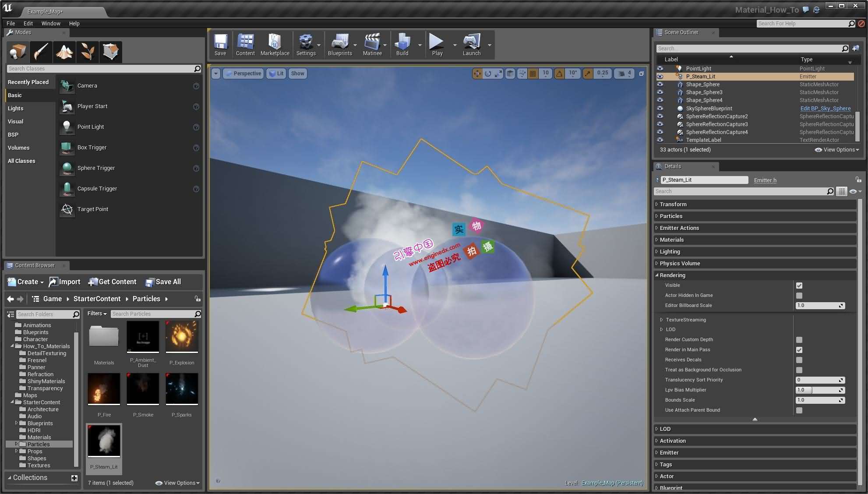The image size is (868, 494).
Task: Maximize the viewport with corner icon
Action: 642,74
